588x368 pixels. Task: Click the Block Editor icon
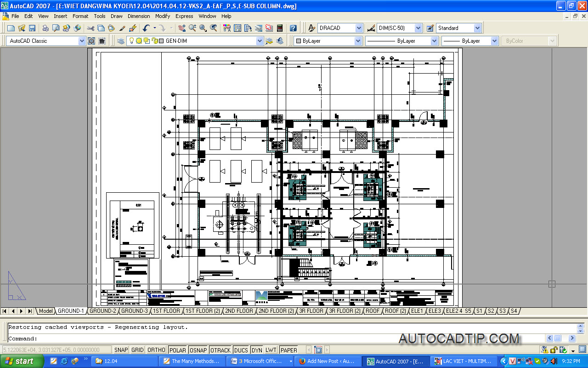(x=132, y=28)
